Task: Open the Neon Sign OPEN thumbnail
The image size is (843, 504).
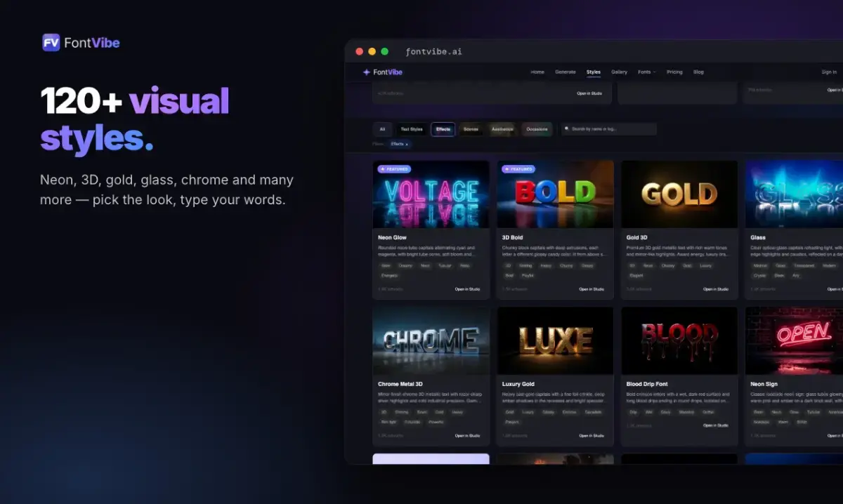Action: 795,340
